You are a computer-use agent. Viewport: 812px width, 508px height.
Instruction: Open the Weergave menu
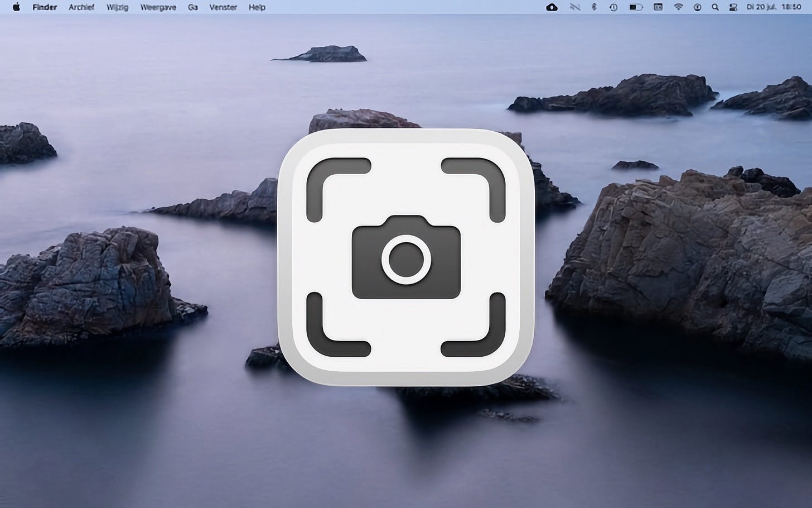[x=158, y=7]
